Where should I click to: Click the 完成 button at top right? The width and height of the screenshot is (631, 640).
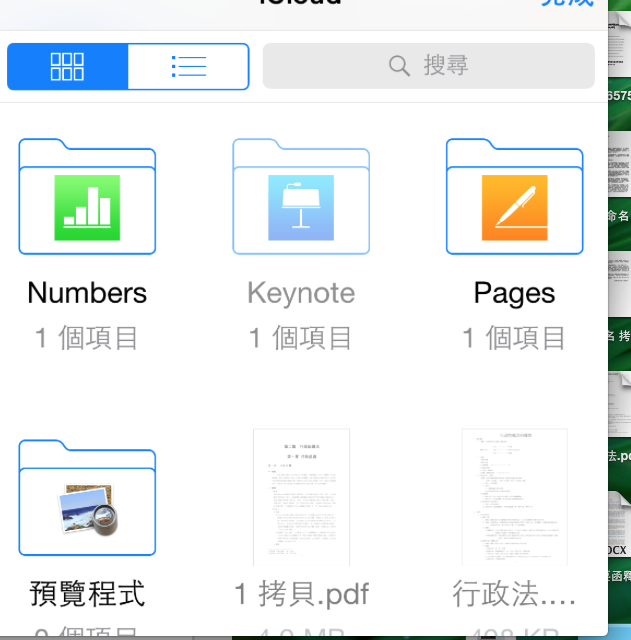(x=567, y=3)
